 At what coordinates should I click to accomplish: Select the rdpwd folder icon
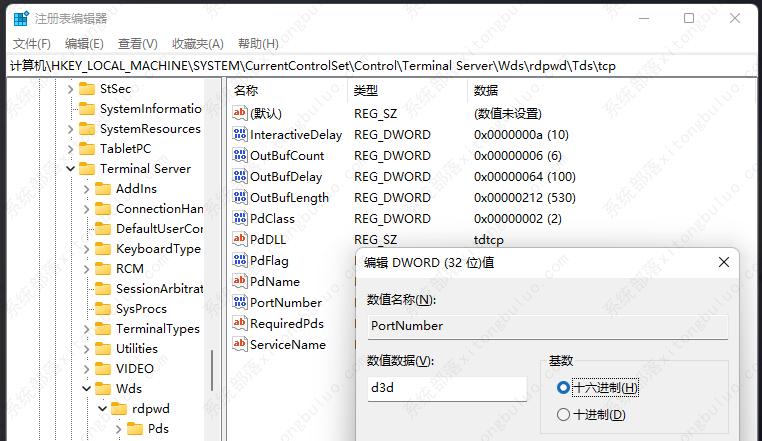click(x=118, y=408)
